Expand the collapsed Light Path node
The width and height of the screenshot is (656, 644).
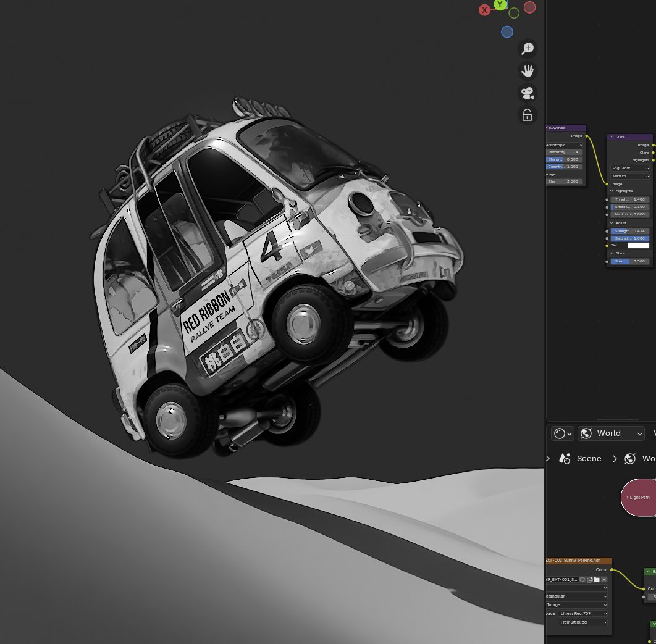pyautogui.click(x=627, y=497)
